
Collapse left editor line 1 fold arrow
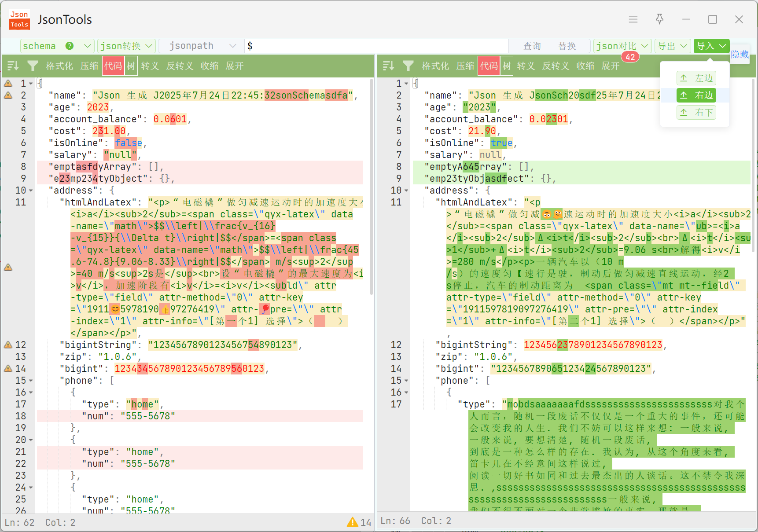[31, 84]
